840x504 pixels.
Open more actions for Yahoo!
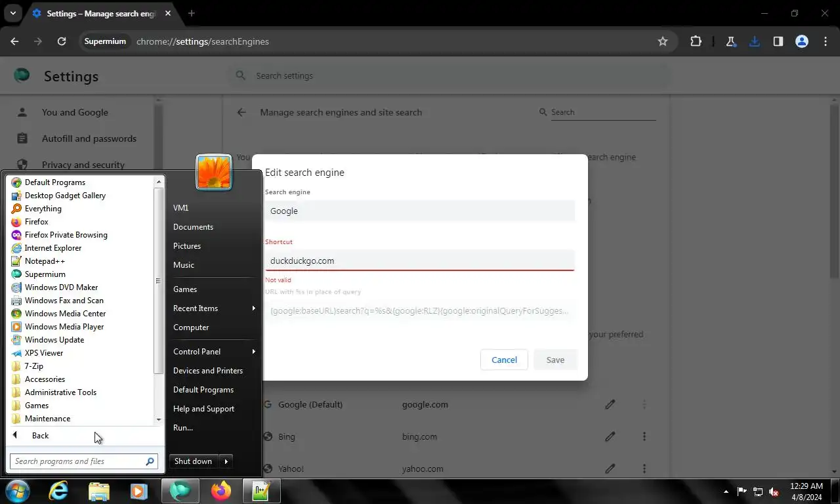[644, 469]
